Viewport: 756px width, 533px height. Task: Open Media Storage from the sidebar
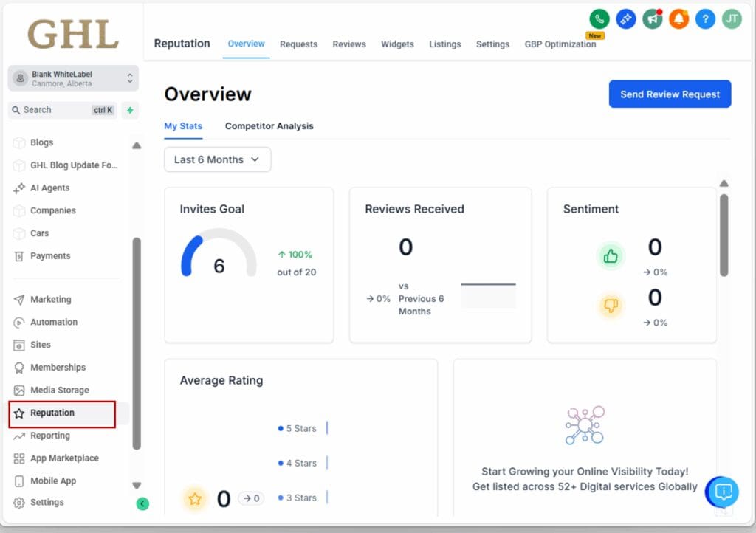[59, 390]
